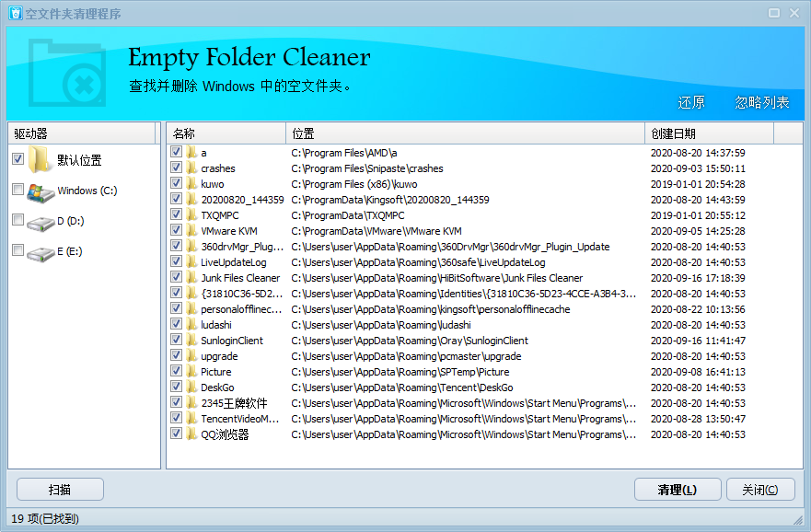Click date '2020-08-28 13:50:47'

698,419
